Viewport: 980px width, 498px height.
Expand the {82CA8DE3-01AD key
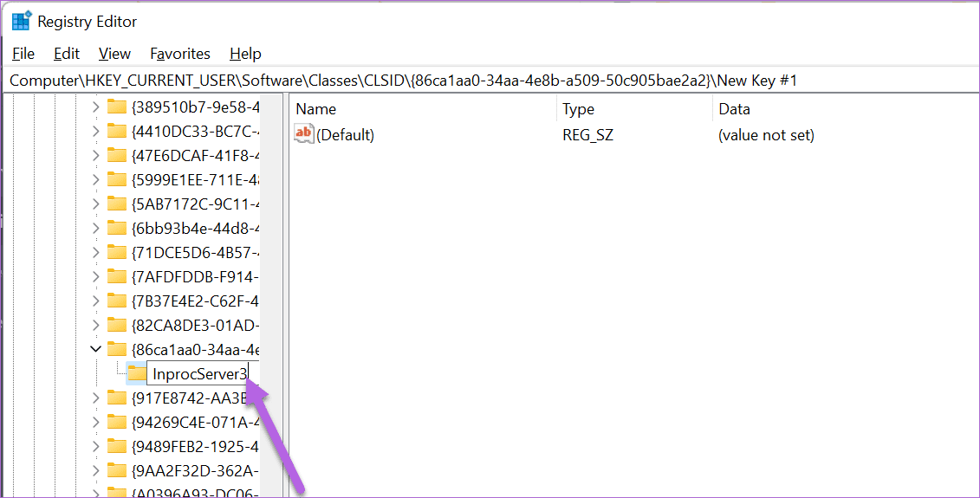pyautogui.click(x=95, y=325)
